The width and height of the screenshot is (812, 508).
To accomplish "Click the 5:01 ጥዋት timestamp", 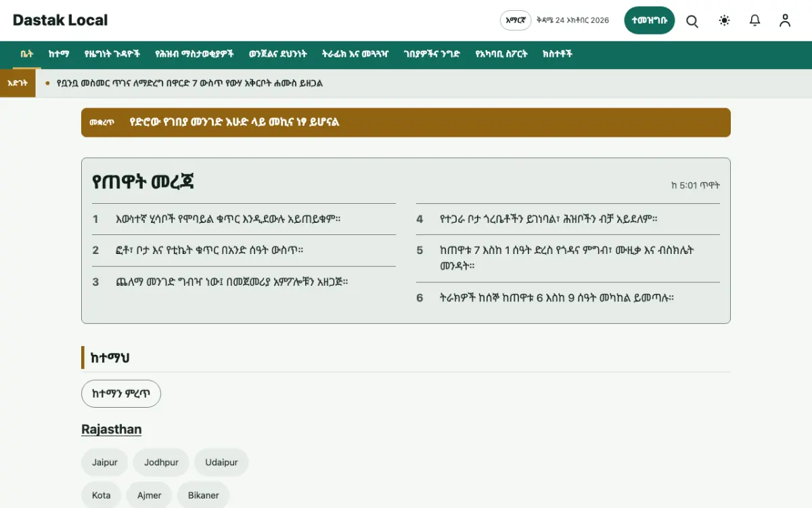I will pos(696,185).
